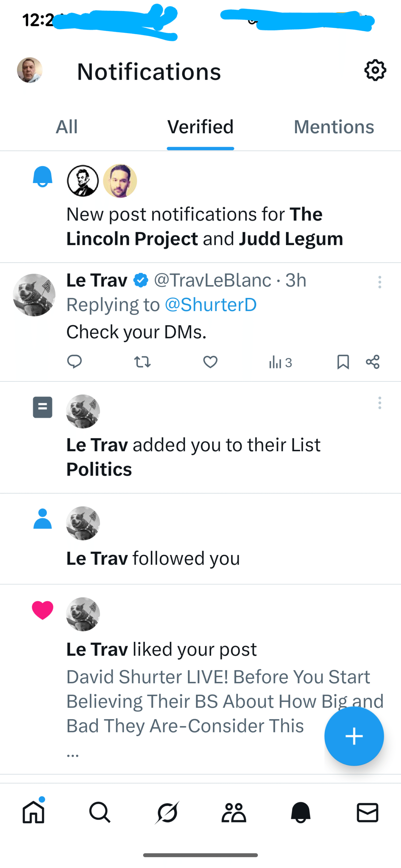This screenshot has width=401, height=868.
Task: Select the Verified tab
Action: pos(200,127)
